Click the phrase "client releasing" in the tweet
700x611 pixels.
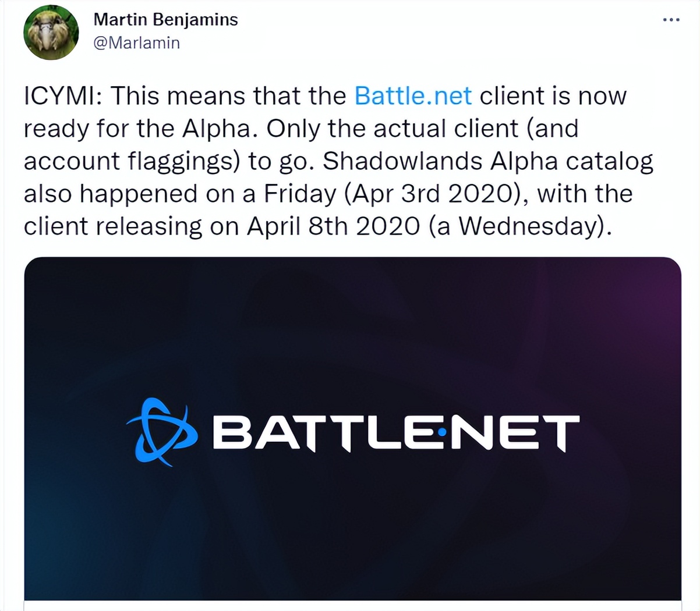click(112, 226)
